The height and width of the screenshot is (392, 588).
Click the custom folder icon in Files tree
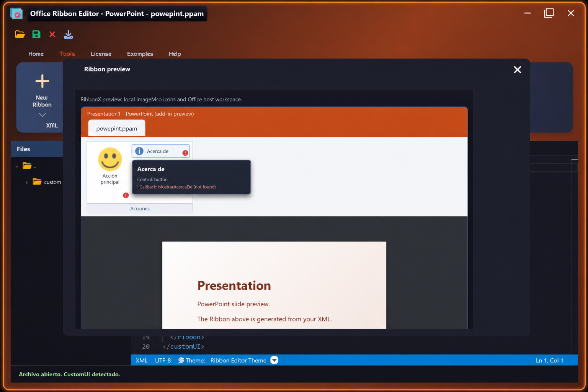tap(37, 181)
